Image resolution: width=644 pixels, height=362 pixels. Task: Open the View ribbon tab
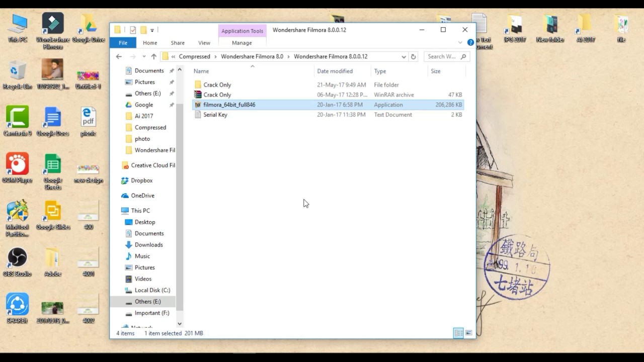tap(204, 43)
